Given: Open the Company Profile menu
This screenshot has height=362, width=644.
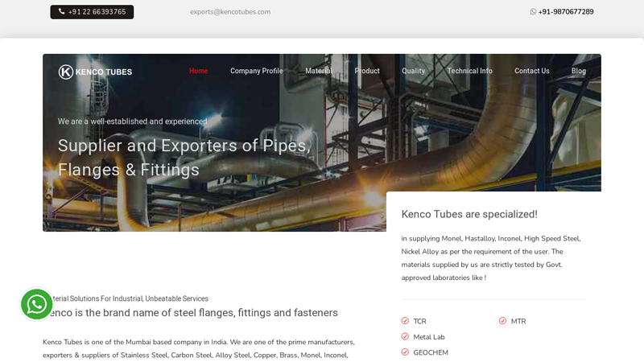Looking at the screenshot, I should (x=256, y=71).
